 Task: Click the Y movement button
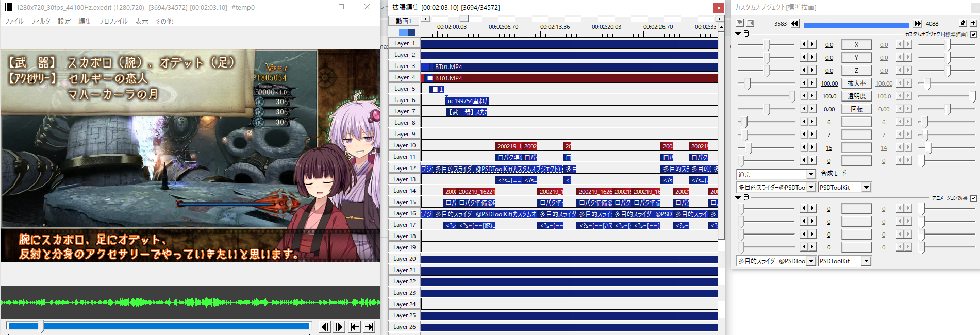[856, 57]
